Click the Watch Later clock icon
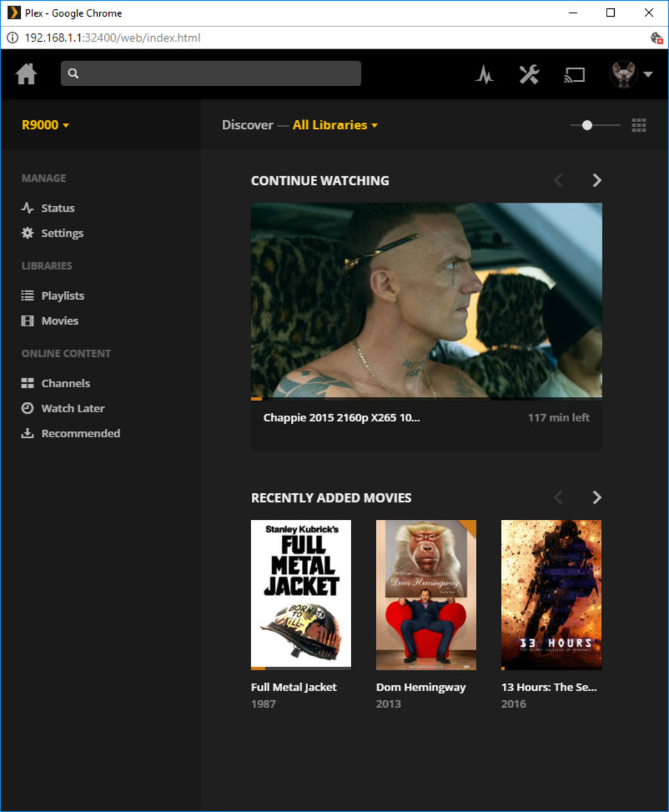The width and height of the screenshot is (669, 812). [28, 408]
